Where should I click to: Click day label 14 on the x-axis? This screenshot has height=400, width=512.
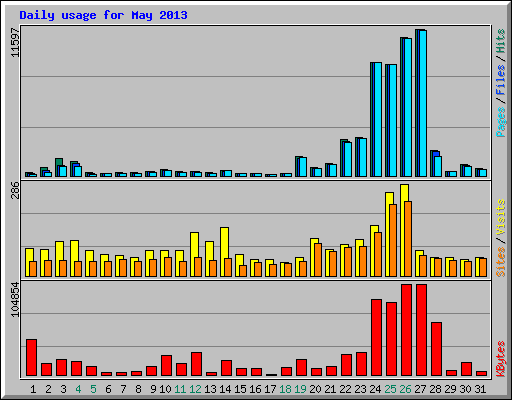click(225, 389)
